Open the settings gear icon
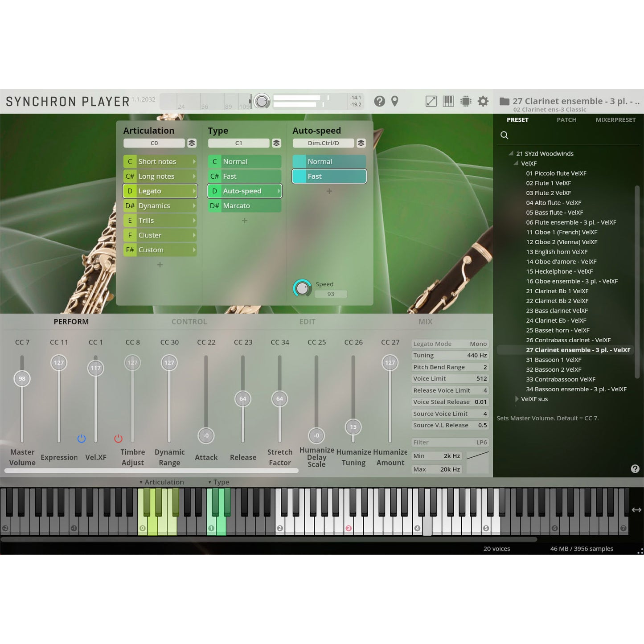The width and height of the screenshot is (644, 644). [x=483, y=102]
